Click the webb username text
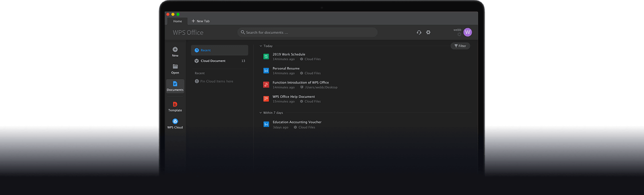Screen dimensions: 644x195 pyautogui.click(x=457, y=30)
